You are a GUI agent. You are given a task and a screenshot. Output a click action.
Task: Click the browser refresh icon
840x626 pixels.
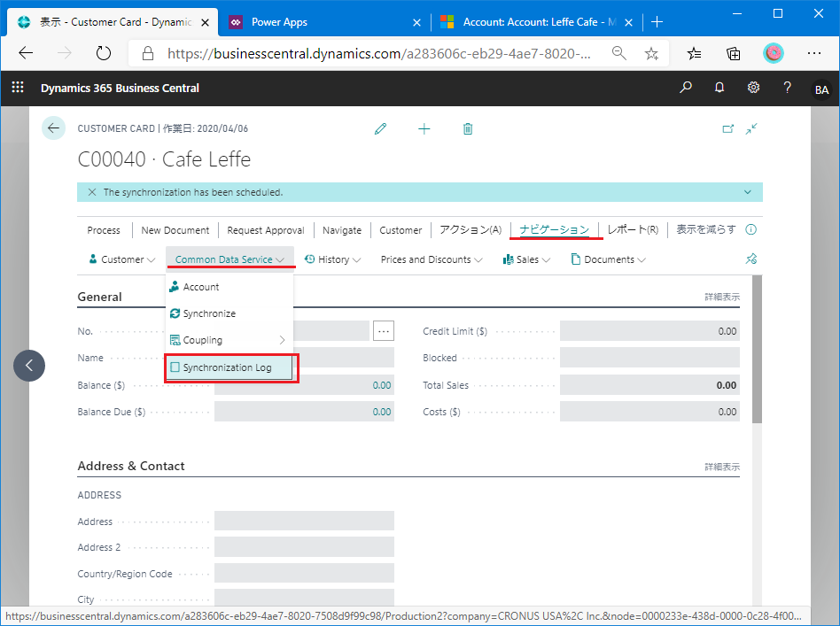point(104,53)
